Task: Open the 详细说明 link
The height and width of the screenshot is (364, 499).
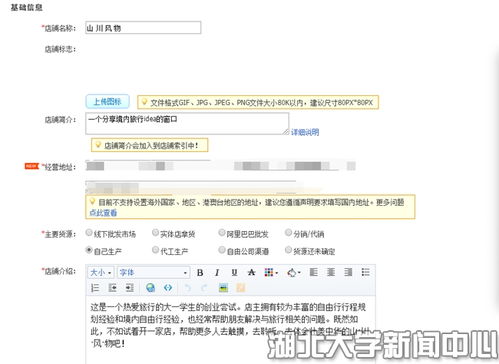Action: pyautogui.click(x=305, y=132)
